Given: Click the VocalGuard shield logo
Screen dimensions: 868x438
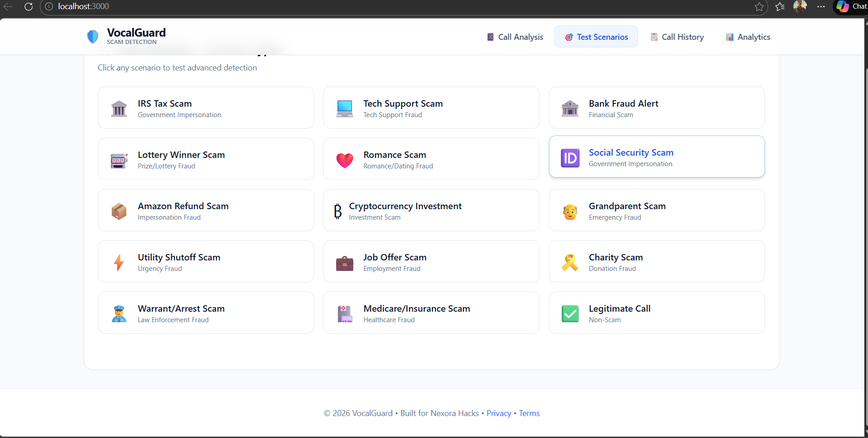Looking at the screenshot, I should tap(92, 37).
